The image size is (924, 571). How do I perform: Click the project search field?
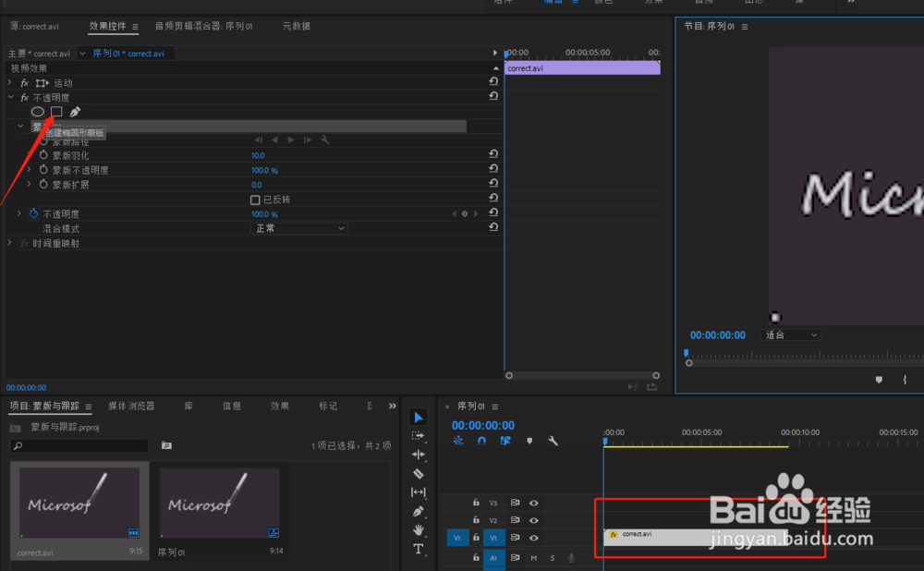79,446
